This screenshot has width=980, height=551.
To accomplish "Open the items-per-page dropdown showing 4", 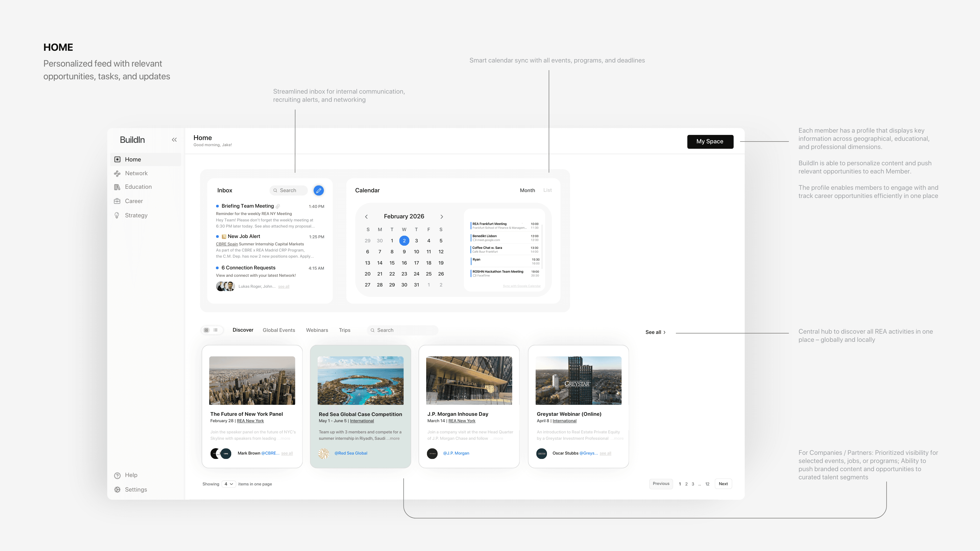I will coord(228,484).
